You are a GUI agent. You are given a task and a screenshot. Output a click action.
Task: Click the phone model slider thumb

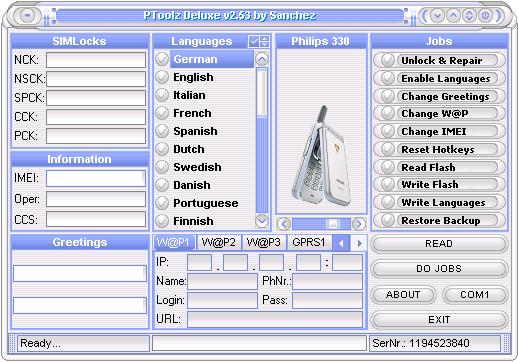tap(333, 224)
